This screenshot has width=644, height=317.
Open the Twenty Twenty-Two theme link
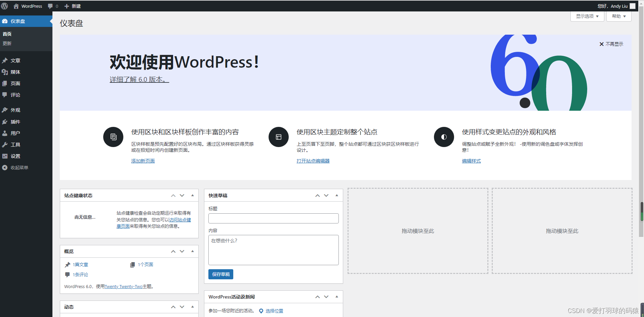[x=124, y=287]
